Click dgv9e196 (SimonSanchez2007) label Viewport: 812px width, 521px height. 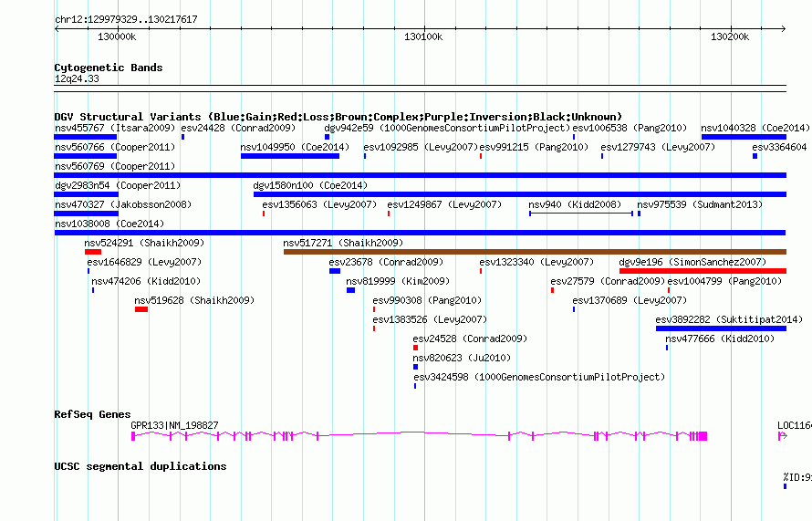(692, 262)
